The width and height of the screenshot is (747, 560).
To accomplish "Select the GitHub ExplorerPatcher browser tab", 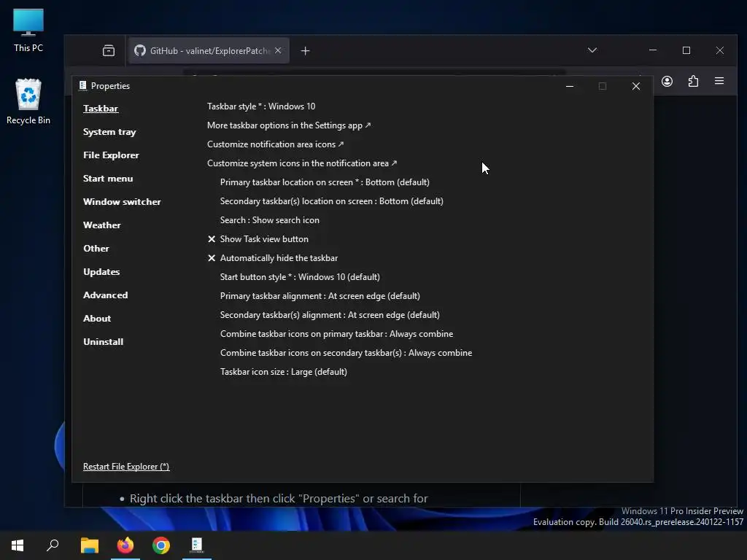I will (208, 51).
